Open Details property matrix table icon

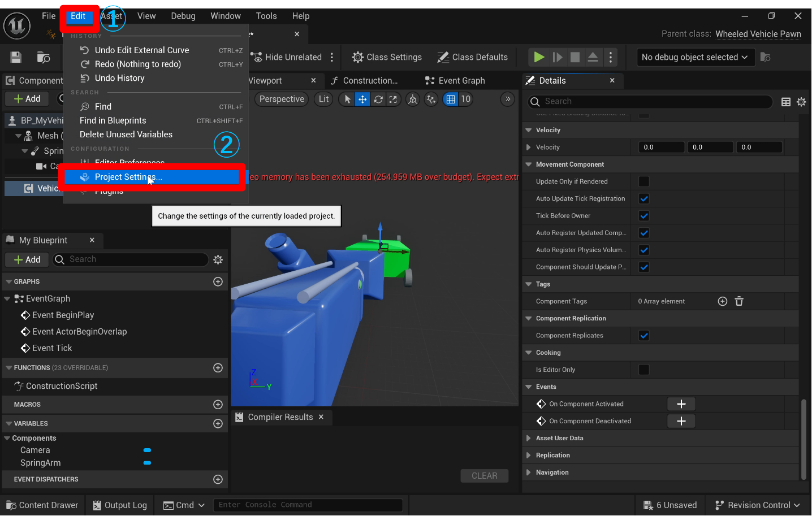[x=786, y=102]
